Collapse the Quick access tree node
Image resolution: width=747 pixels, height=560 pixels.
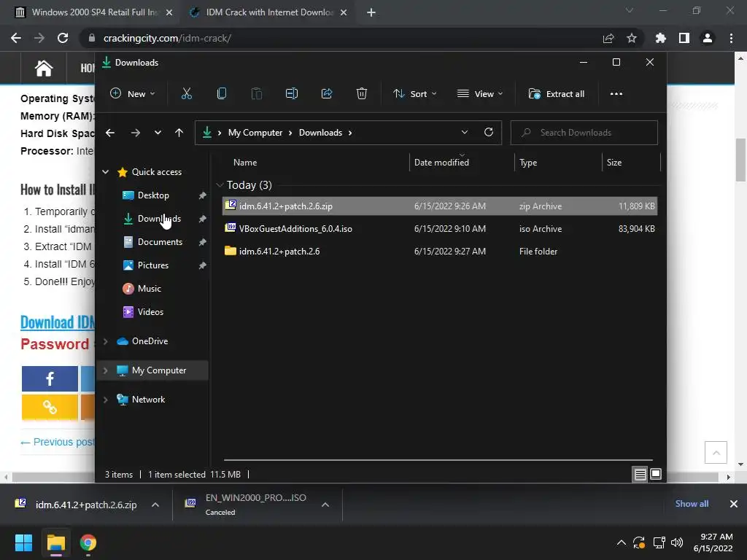(105, 172)
